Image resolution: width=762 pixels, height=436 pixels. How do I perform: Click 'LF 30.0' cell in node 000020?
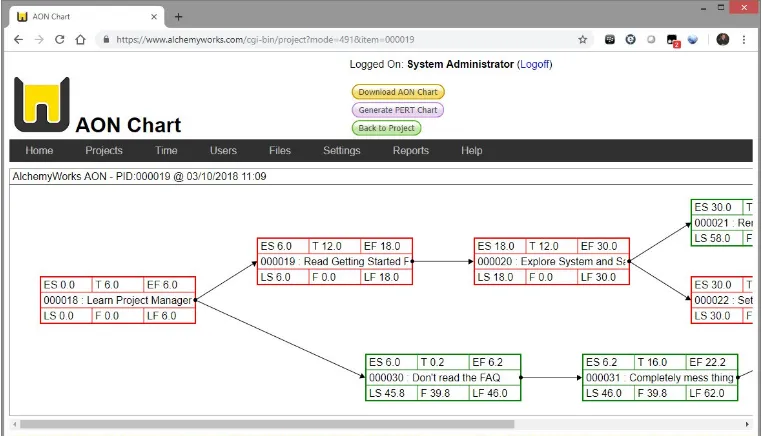(x=603, y=277)
